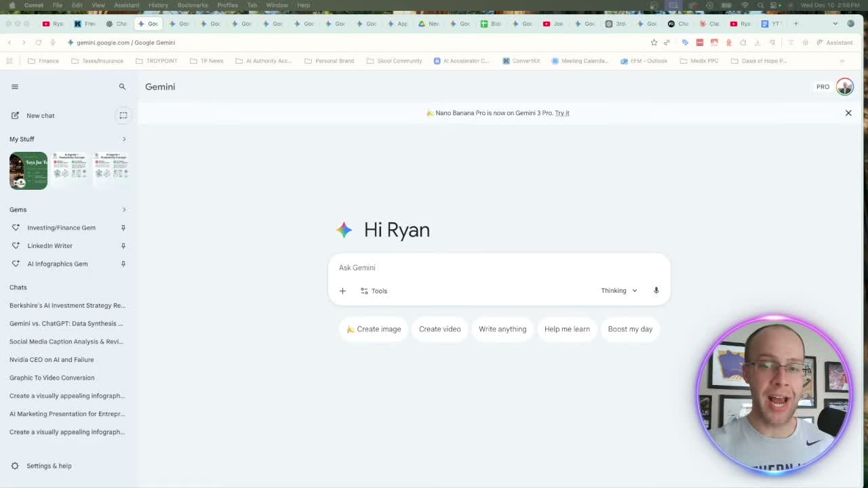Click the sidebar search icon

pyautogui.click(x=122, y=87)
